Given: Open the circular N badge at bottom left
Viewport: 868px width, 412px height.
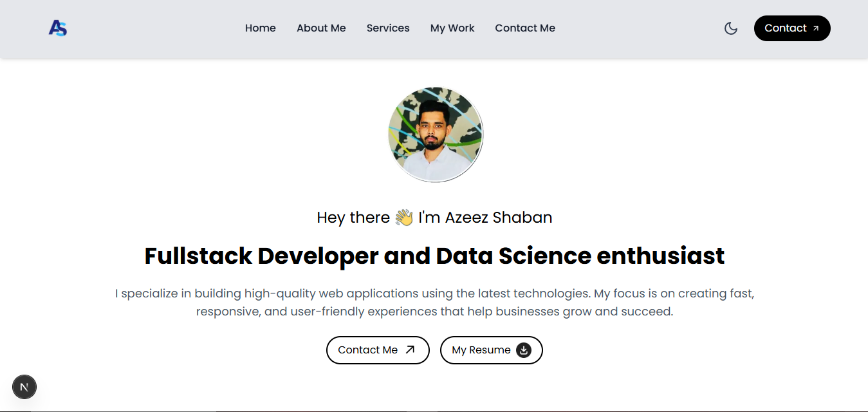Looking at the screenshot, I should tap(24, 386).
